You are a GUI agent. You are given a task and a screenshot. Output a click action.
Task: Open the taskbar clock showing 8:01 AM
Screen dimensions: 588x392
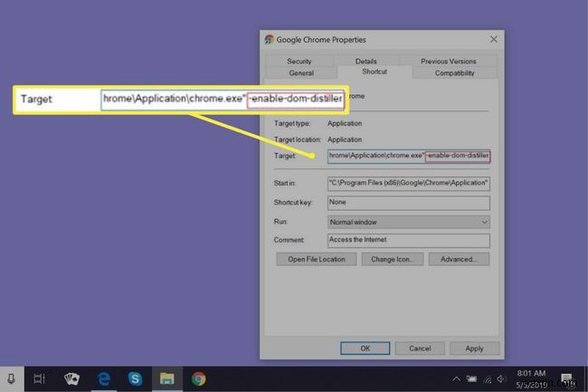click(531, 378)
